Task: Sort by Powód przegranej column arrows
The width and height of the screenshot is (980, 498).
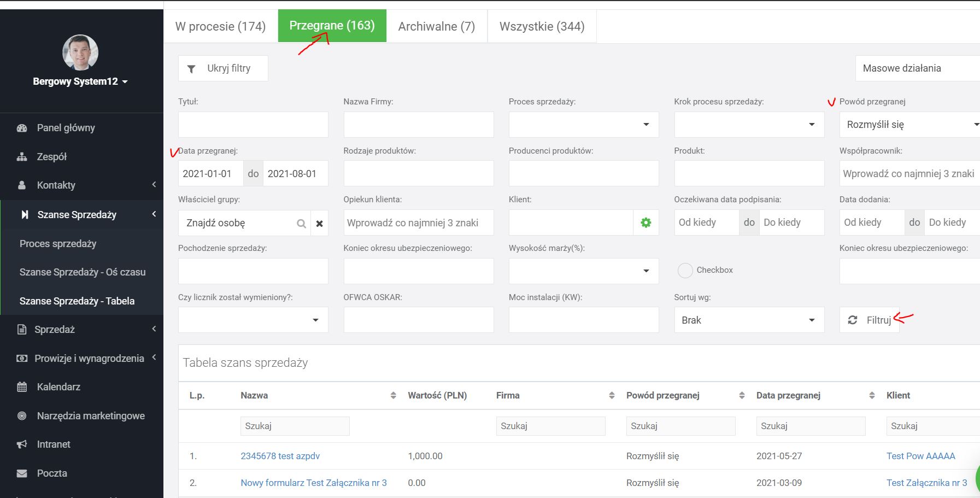Action: pyautogui.click(x=742, y=395)
